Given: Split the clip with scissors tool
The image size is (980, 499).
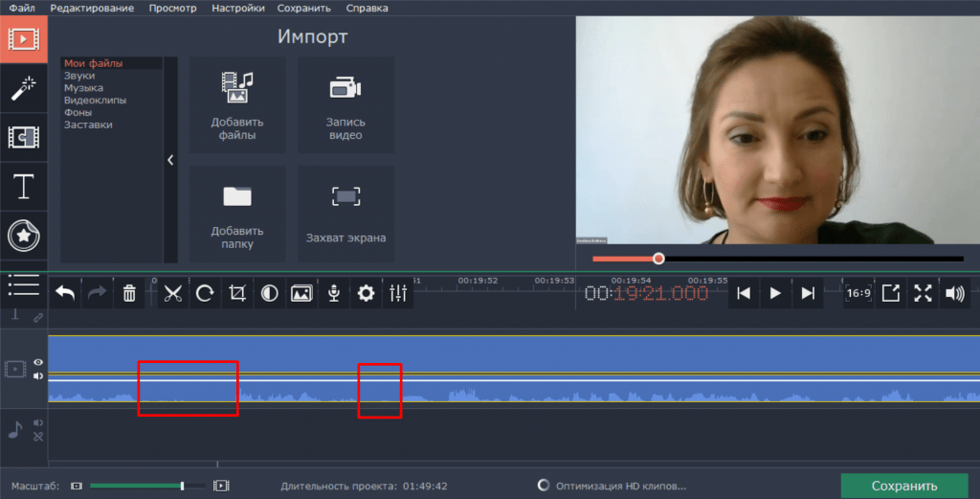Looking at the screenshot, I should click(x=172, y=293).
